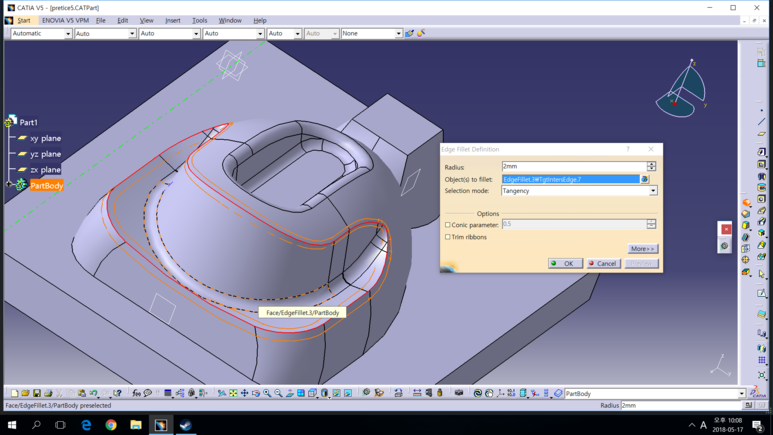Enable the Trim ribbons checkbox
Image resolution: width=773 pixels, height=435 pixels.
[448, 237]
